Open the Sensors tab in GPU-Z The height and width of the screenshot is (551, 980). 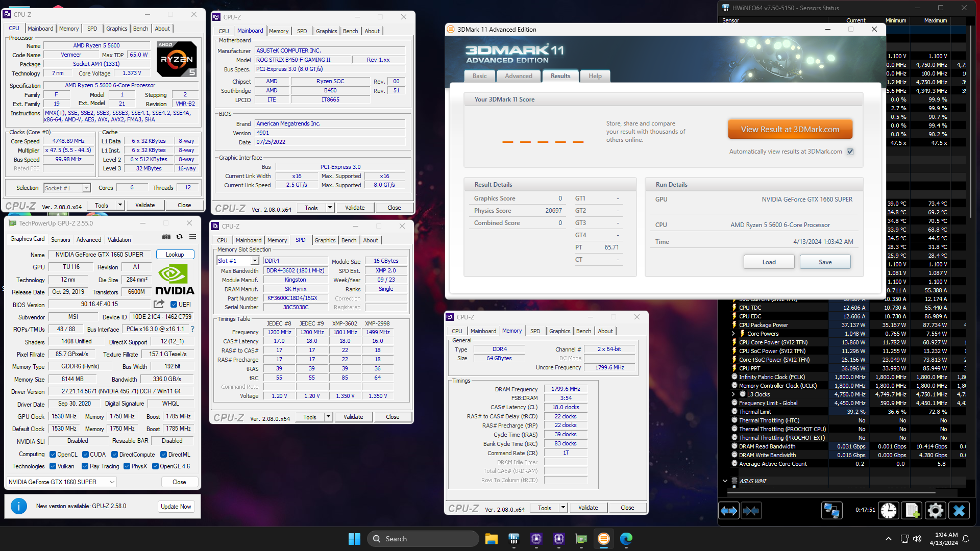(61, 240)
